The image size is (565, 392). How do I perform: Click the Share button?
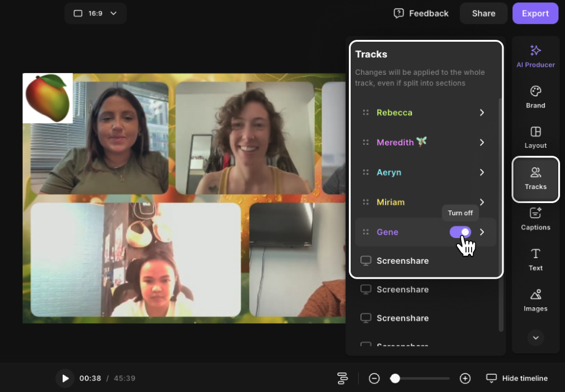483,13
